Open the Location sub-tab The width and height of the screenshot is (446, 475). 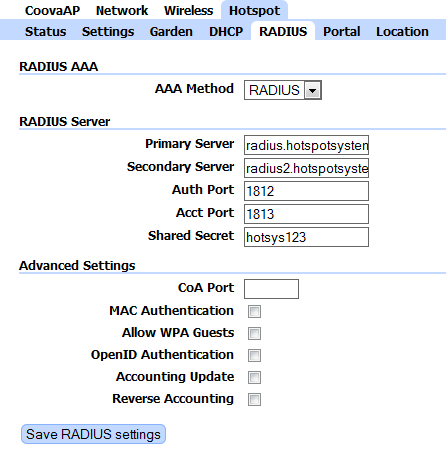(402, 32)
